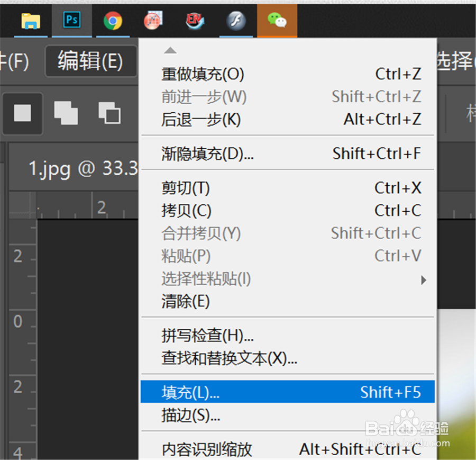Copy using the 拷贝(C) menu entry

coord(185,210)
